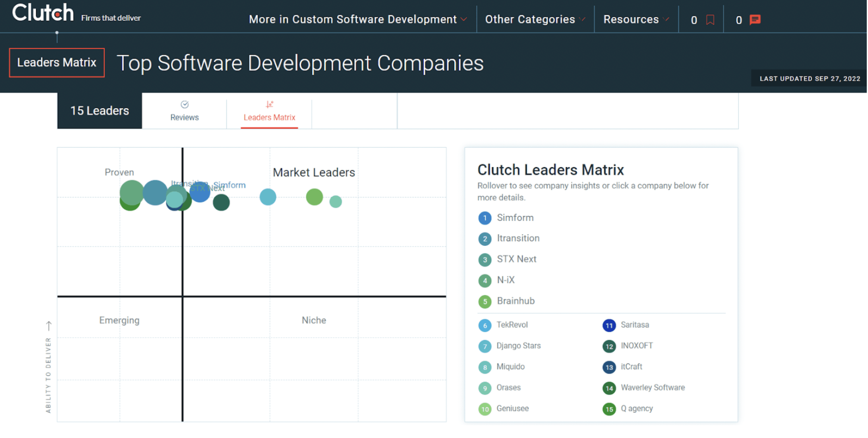Expand the Resources dropdown
This screenshot has width=868, height=438.
636,19
